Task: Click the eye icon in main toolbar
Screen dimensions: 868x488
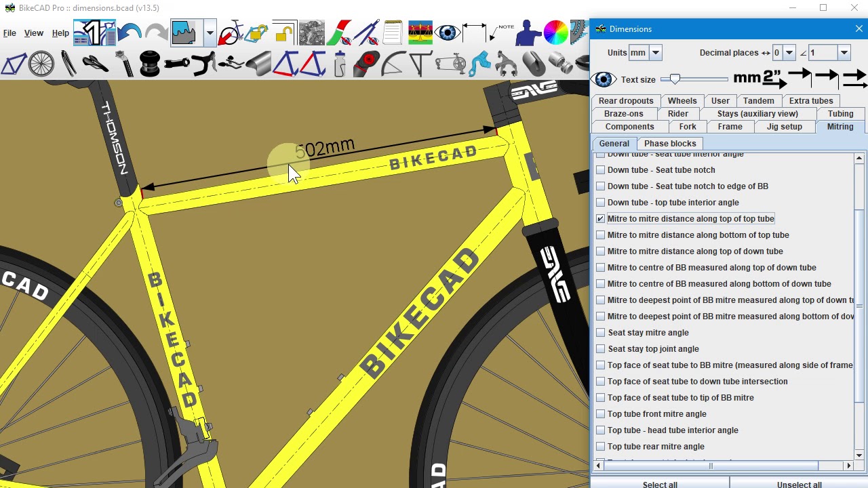Action: (448, 33)
